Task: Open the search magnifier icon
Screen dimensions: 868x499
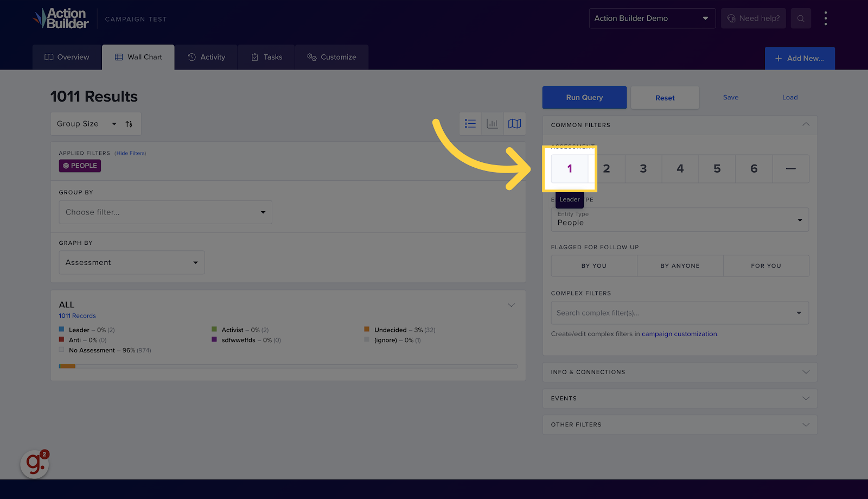Action: coord(801,18)
